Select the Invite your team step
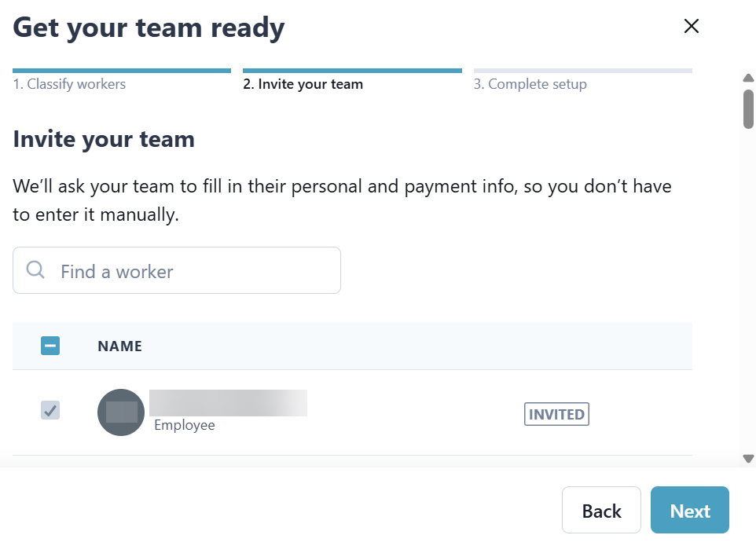This screenshot has height=546, width=756. coord(303,84)
